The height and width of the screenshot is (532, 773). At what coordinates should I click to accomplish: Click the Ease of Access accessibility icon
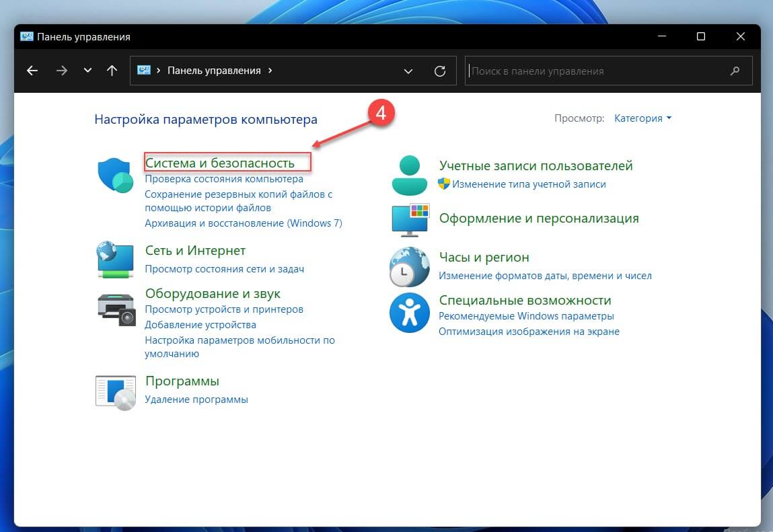[x=409, y=313]
